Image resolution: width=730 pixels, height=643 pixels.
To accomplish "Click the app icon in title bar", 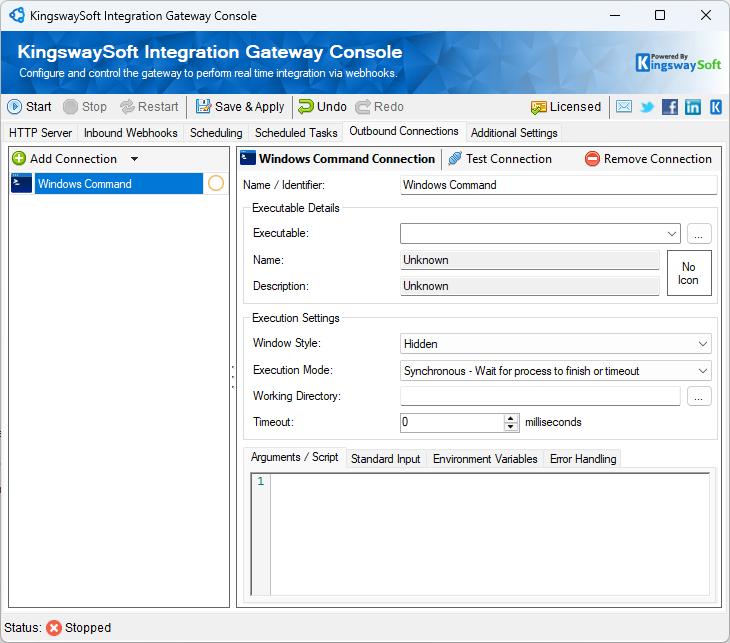I will click(17, 15).
